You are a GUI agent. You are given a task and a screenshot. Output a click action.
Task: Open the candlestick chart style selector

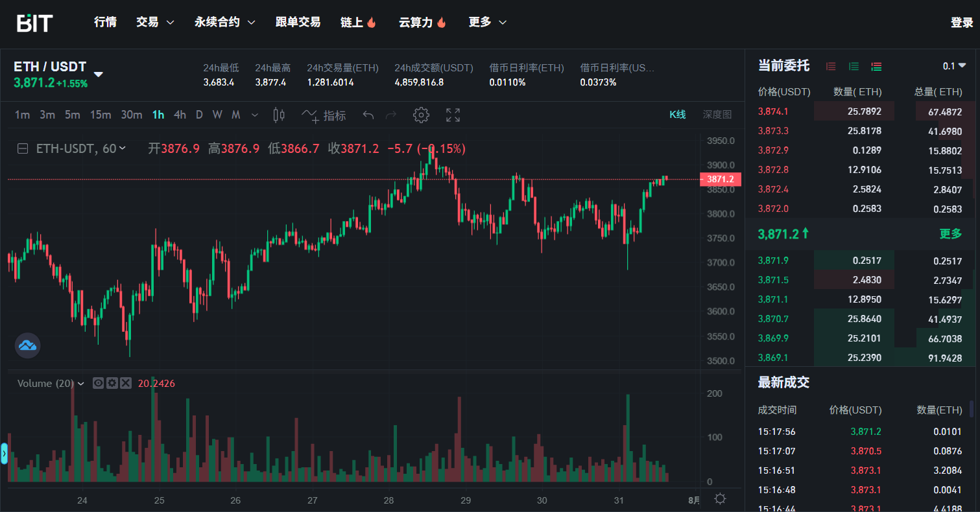[279, 115]
